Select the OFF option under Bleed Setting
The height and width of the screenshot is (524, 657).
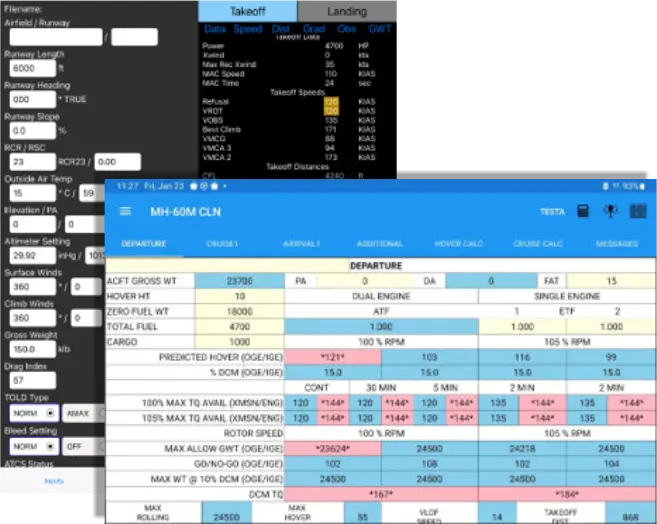click(83, 447)
